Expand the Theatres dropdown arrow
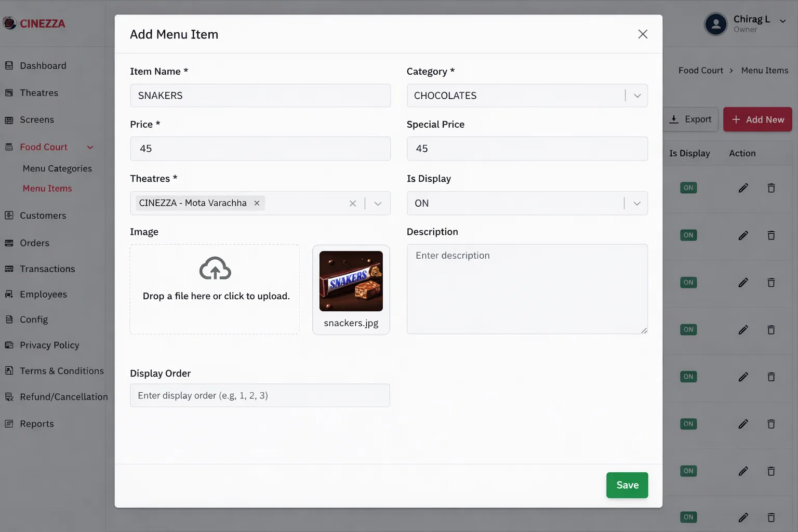The height and width of the screenshot is (532, 798). tap(378, 204)
